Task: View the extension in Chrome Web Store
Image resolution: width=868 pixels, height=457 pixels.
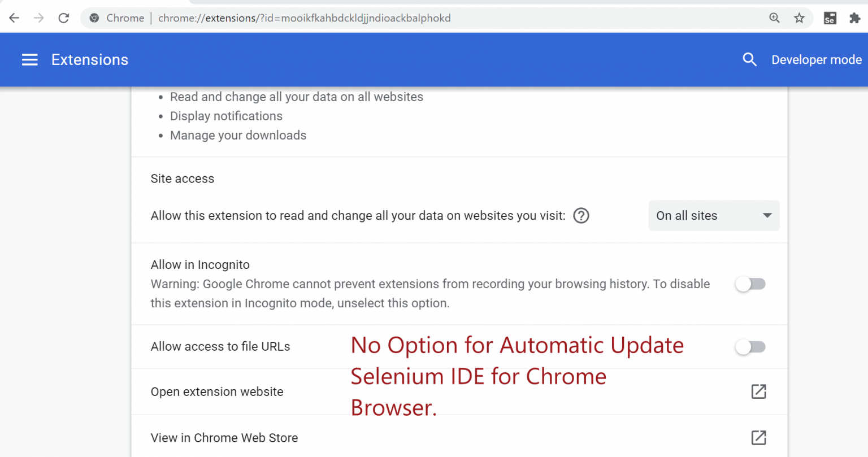Action: [224, 438]
